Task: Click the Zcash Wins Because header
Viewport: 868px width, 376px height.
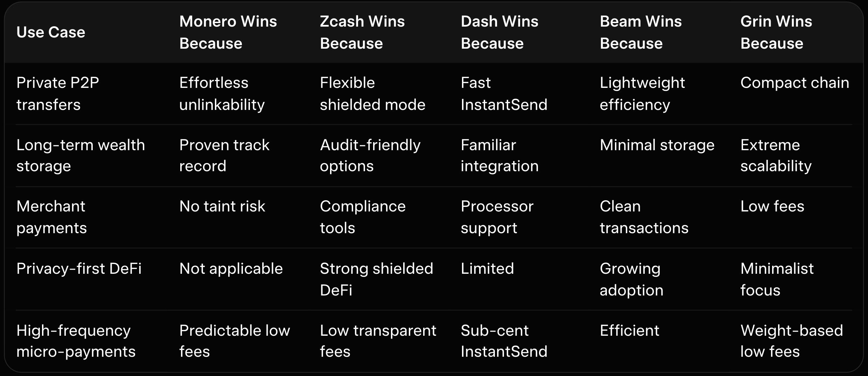Action: (362, 32)
